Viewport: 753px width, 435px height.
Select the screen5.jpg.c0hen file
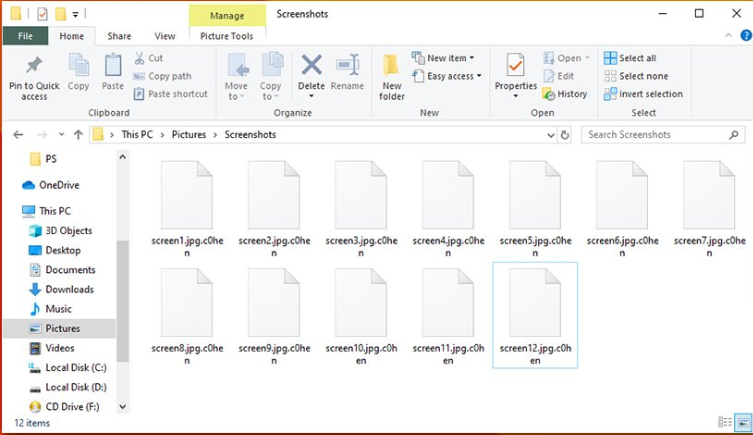tap(535, 209)
